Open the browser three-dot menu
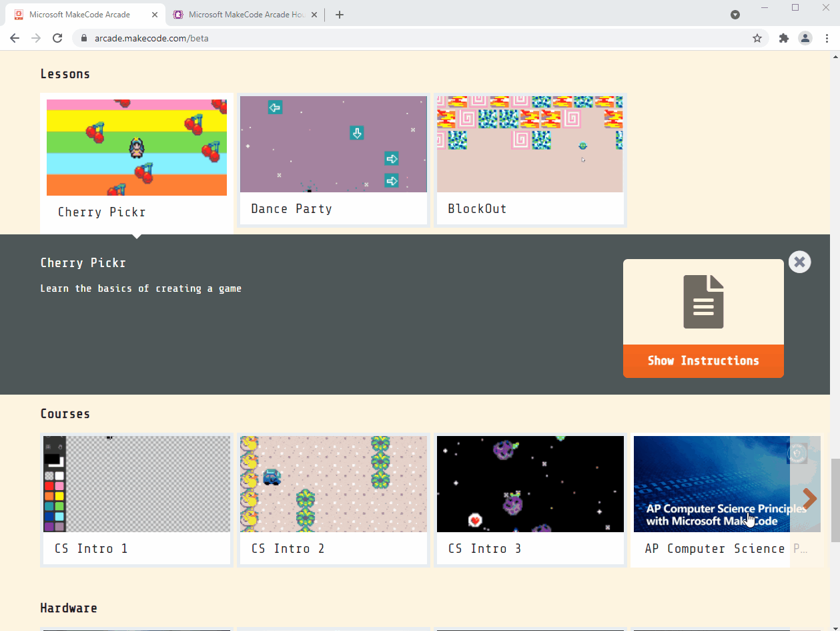This screenshot has width=840, height=631. 827,38
